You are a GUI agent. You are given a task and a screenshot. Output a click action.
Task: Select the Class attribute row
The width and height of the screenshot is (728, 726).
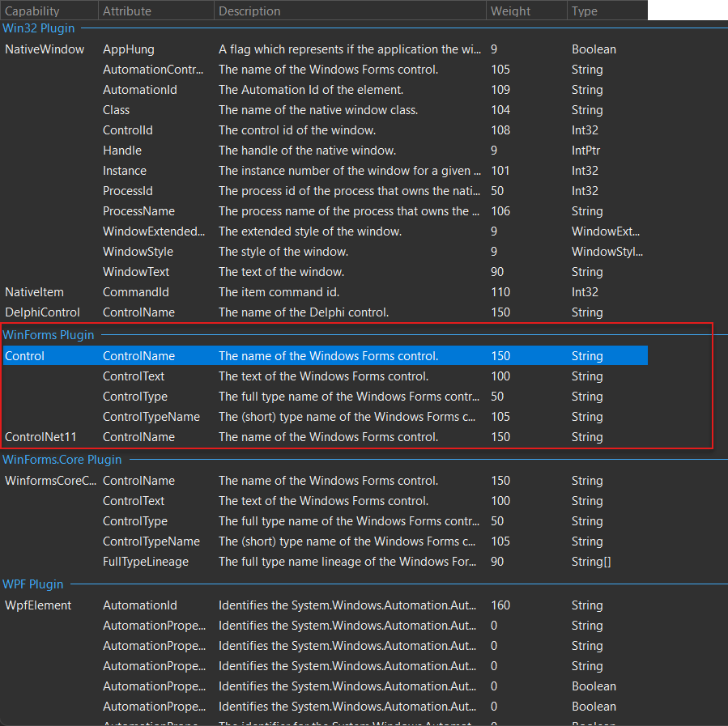point(325,110)
